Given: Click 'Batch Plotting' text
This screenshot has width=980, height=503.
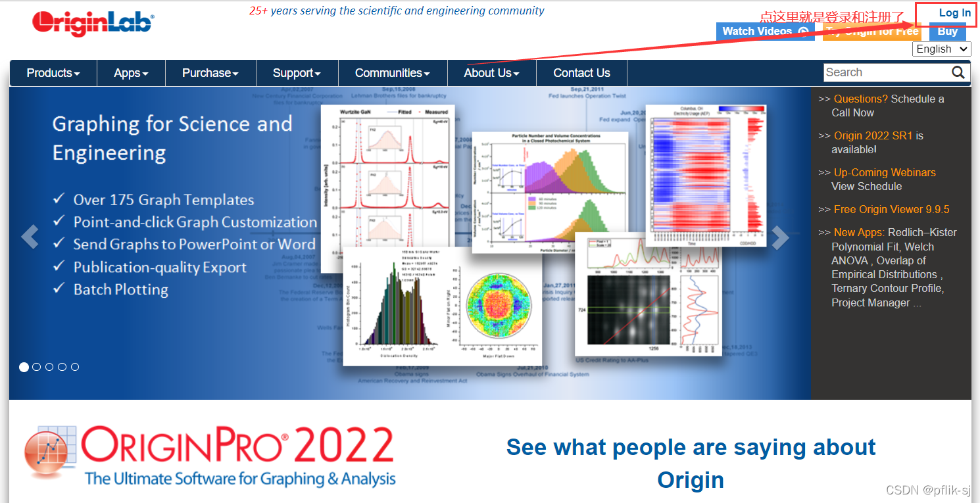Looking at the screenshot, I should tap(121, 289).
